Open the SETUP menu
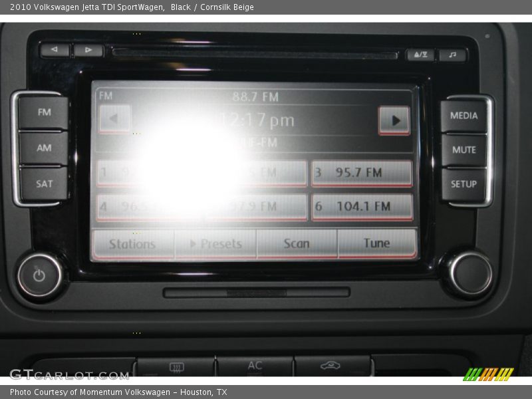This screenshot has width=532, height=399. tap(464, 184)
